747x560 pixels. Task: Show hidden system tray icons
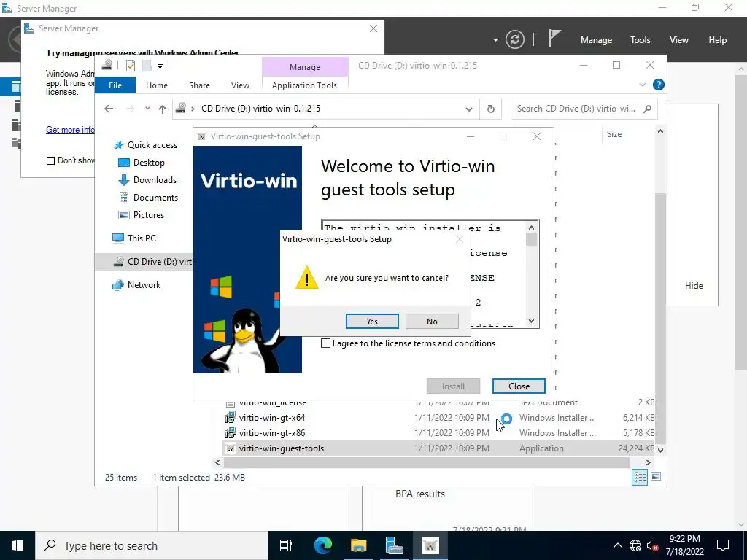(x=617, y=545)
